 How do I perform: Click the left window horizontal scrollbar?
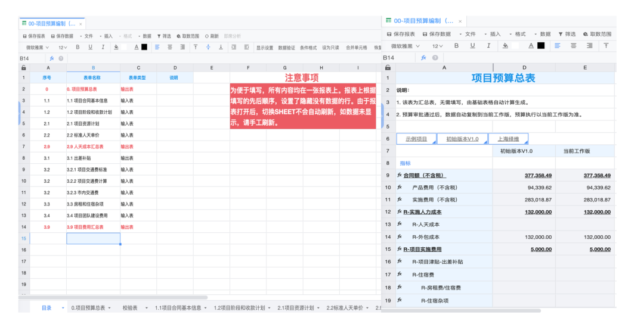click(x=113, y=298)
